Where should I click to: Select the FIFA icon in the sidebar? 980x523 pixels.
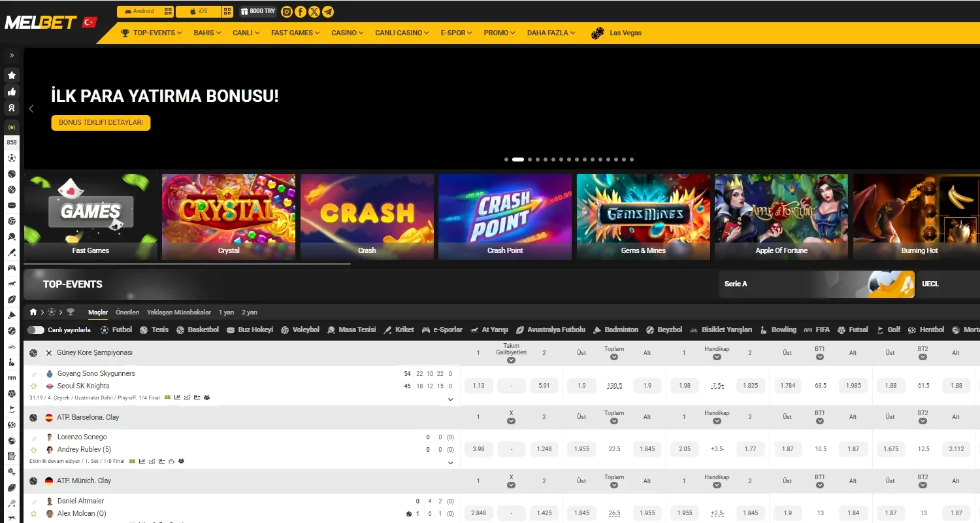coord(12,378)
